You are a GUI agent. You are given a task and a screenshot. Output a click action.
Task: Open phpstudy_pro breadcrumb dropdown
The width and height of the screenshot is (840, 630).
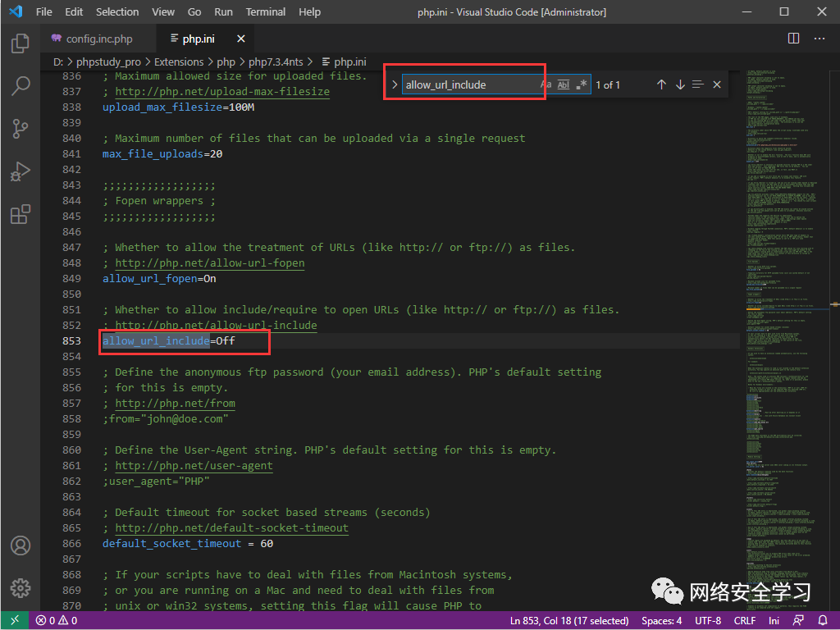coord(108,62)
